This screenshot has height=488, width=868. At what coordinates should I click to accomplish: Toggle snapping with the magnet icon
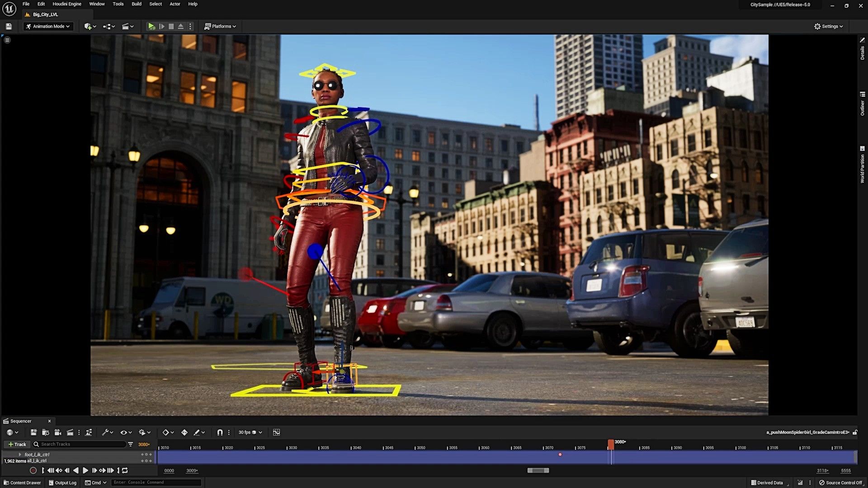pos(220,432)
